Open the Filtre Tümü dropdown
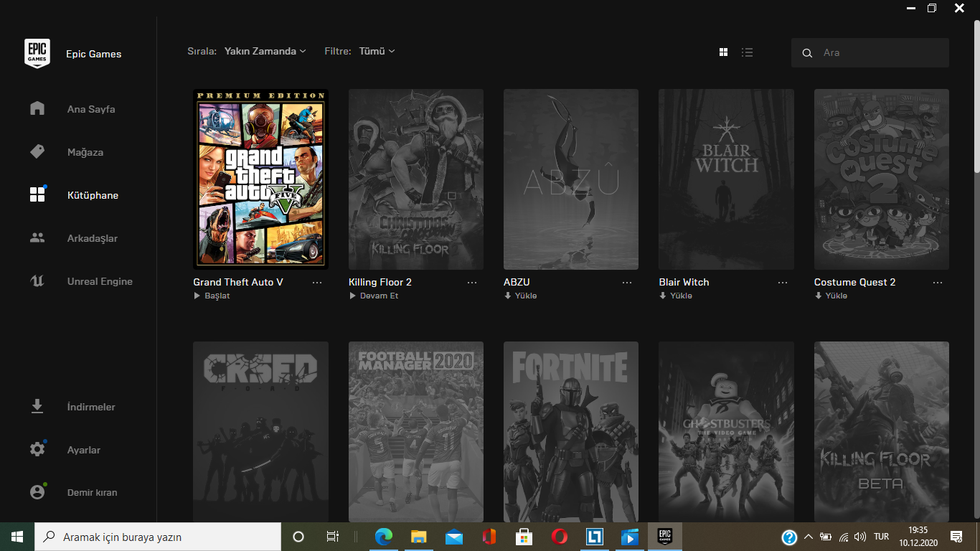This screenshot has width=980, height=551. click(x=377, y=51)
